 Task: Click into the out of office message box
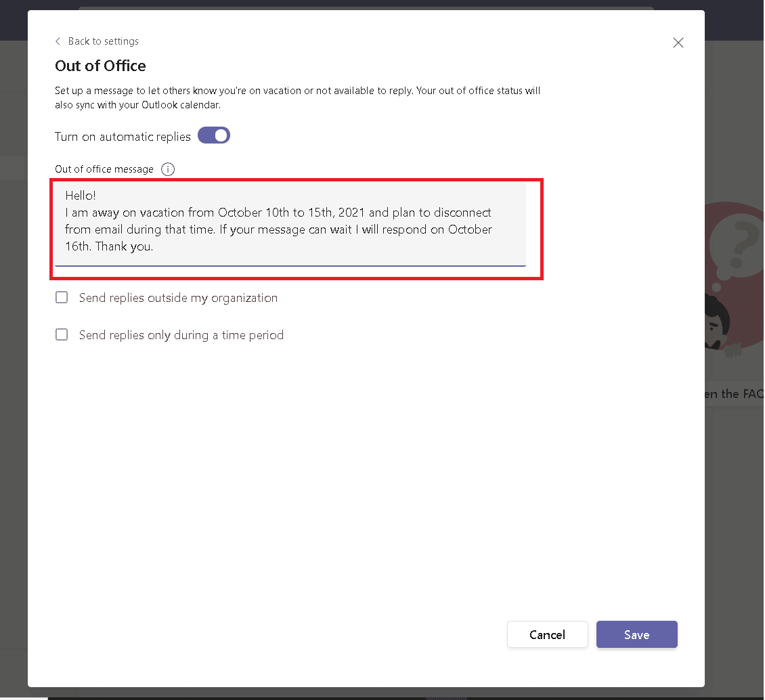tap(290, 224)
